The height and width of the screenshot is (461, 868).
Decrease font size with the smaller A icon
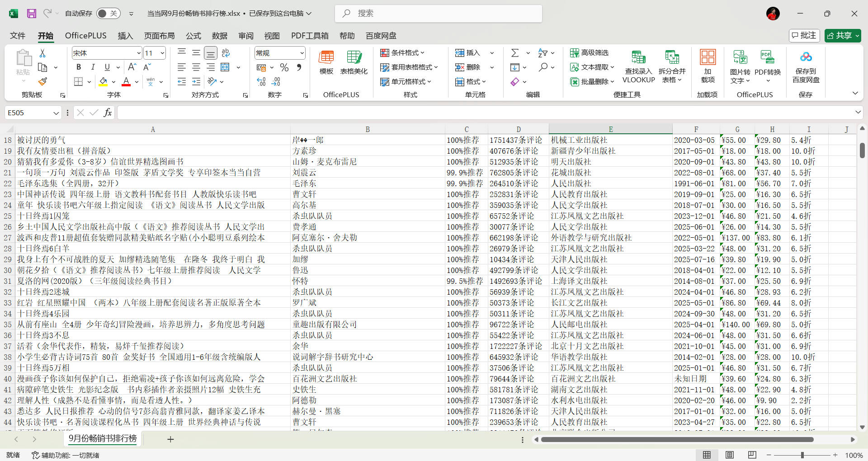(x=147, y=67)
